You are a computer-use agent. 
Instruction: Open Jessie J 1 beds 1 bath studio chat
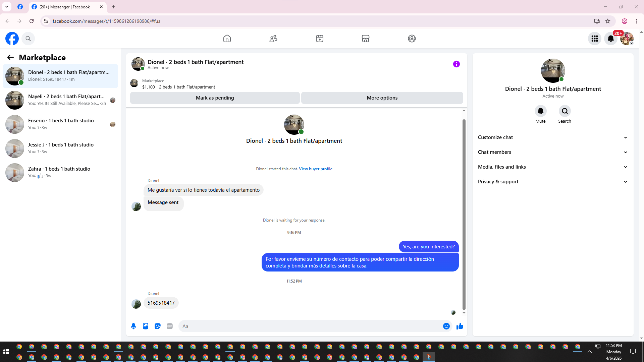pos(60,148)
